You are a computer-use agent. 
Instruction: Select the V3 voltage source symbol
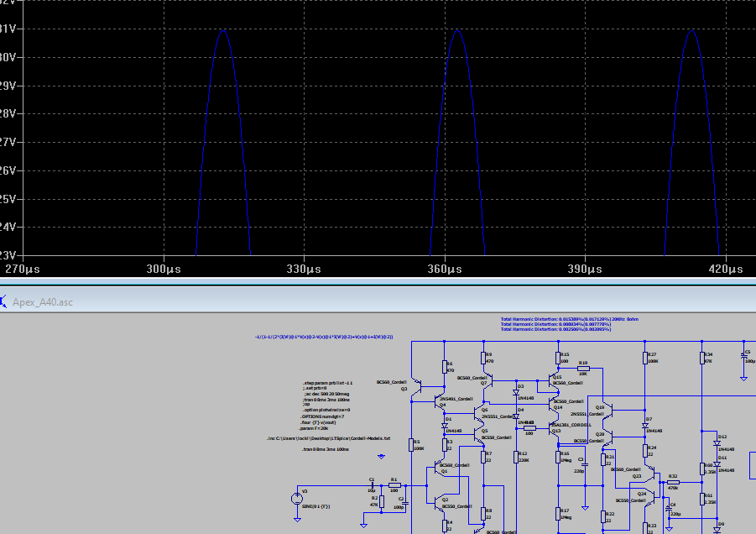[297, 499]
